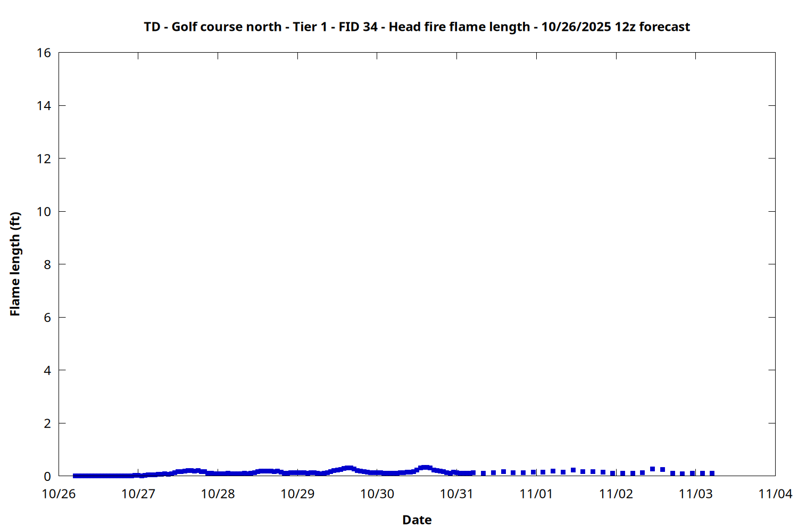Click the 2 value on y-axis
This screenshot has height=532, width=798.
pos(47,423)
